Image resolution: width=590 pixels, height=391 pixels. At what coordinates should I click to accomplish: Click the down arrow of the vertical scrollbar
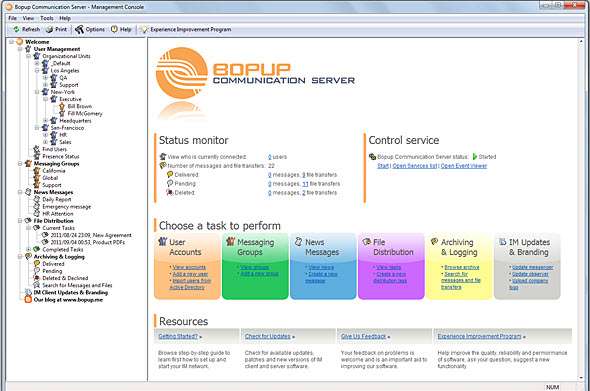click(582, 377)
